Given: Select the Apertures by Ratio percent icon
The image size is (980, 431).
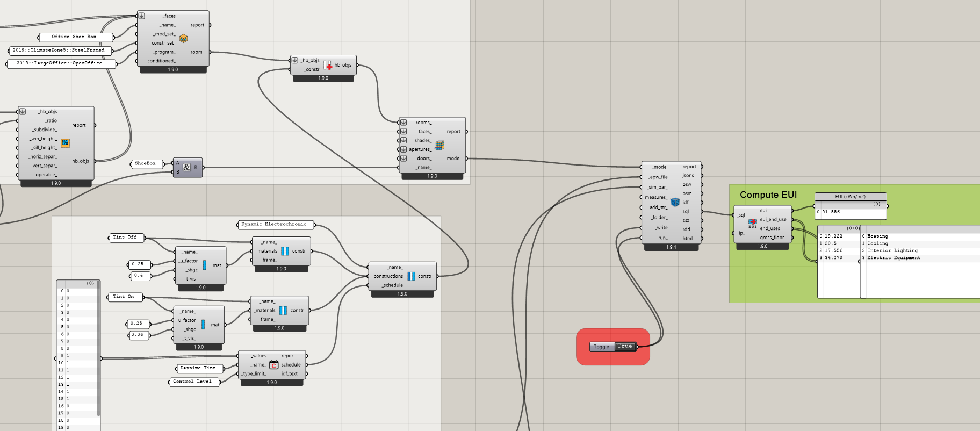Looking at the screenshot, I should (x=65, y=143).
